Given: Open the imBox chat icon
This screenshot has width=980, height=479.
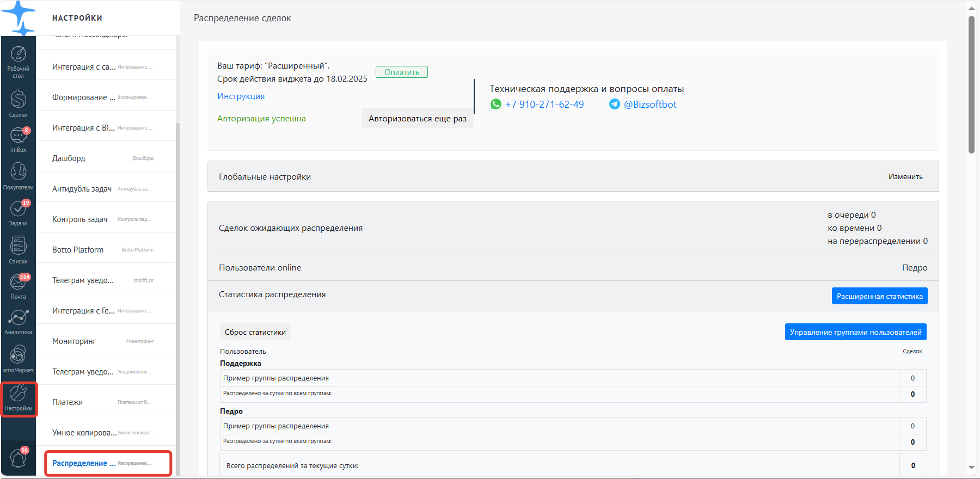Looking at the screenshot, I should click(x=18, y=139).
